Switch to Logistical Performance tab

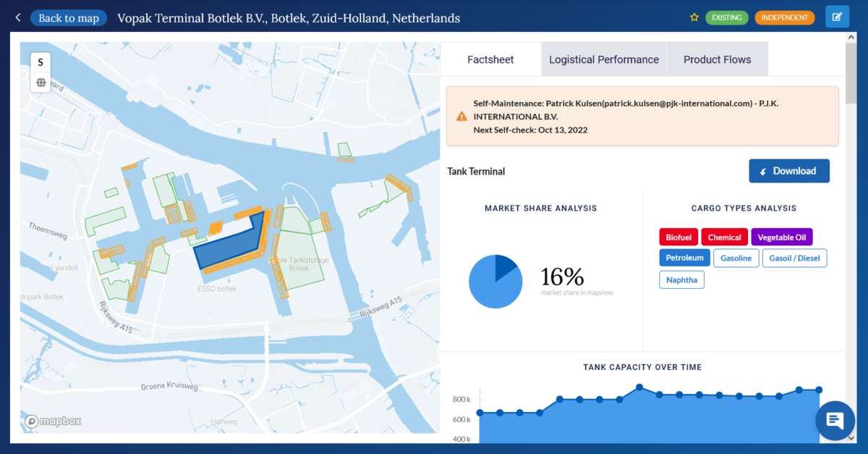(x=604, y=59)
